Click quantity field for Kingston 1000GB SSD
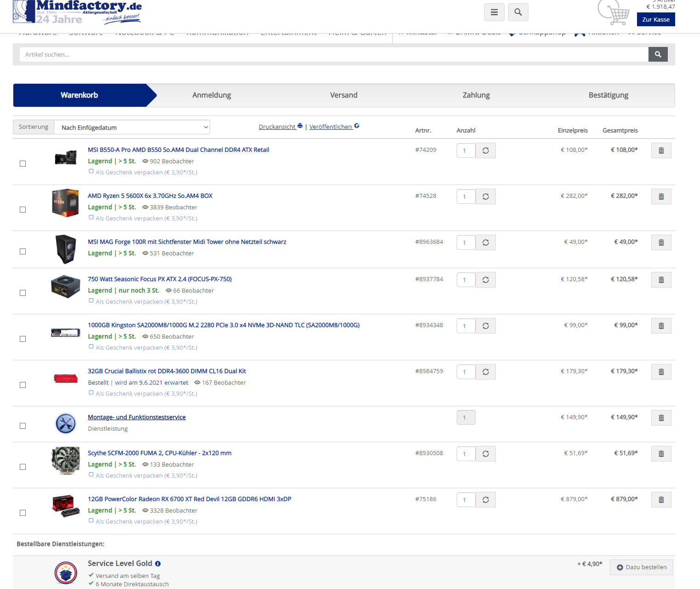The height and width of the screenshot is (589, 700). point(466,326)
